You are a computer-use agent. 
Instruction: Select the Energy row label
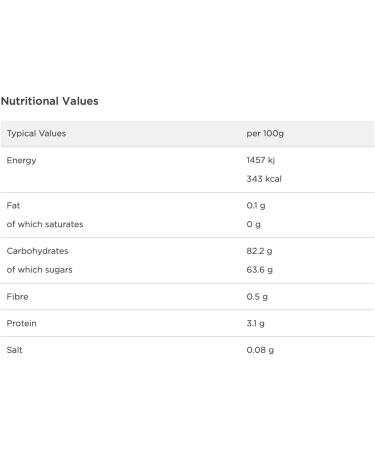coord(21,161)
